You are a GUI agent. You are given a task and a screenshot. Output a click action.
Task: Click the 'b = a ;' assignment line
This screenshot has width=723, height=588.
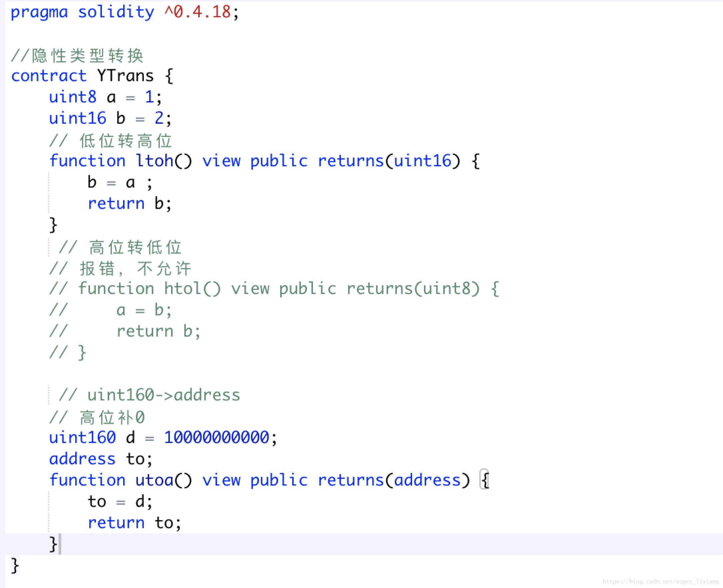[x=120, y=183]
